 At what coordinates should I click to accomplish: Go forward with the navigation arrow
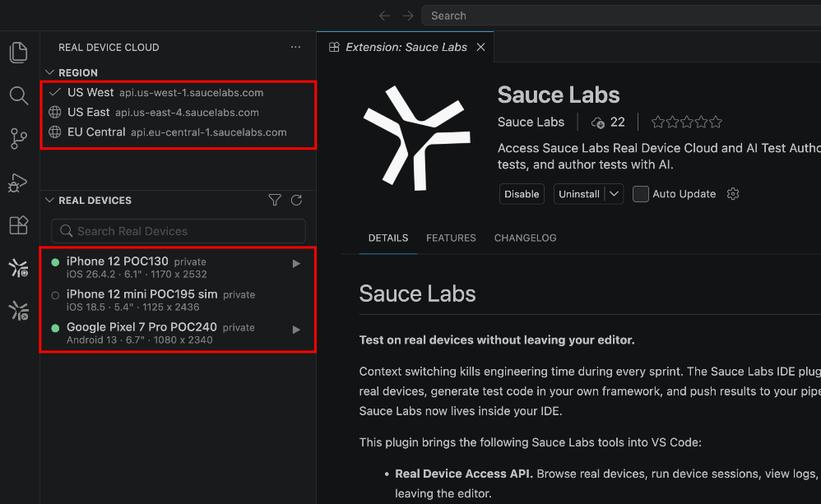tap(408, 16)
